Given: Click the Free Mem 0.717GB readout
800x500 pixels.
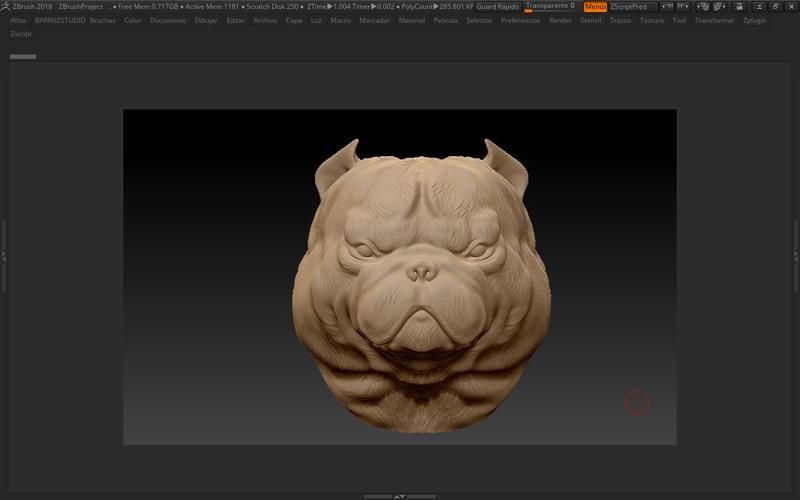Looking at the screenshot, I should [148, 7].
